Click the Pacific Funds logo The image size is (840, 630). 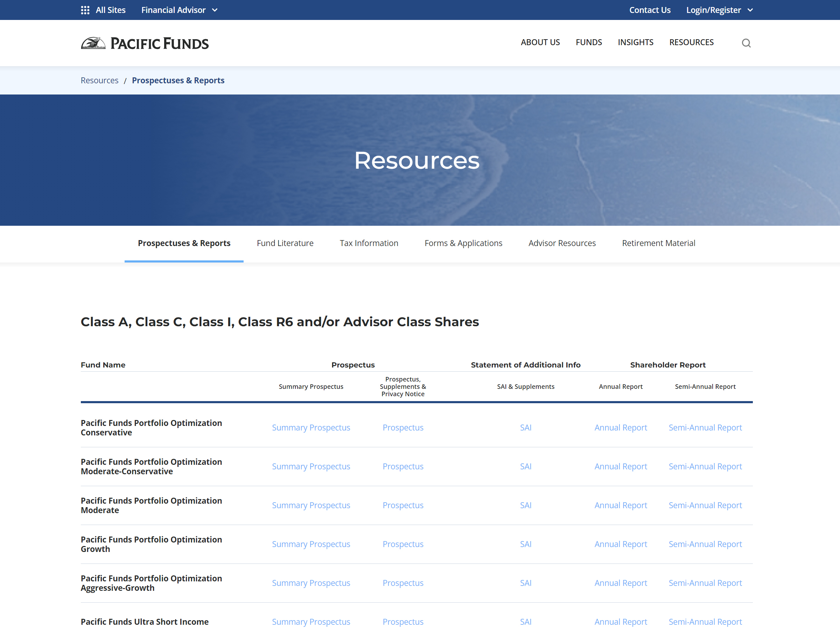click(145, 43)
